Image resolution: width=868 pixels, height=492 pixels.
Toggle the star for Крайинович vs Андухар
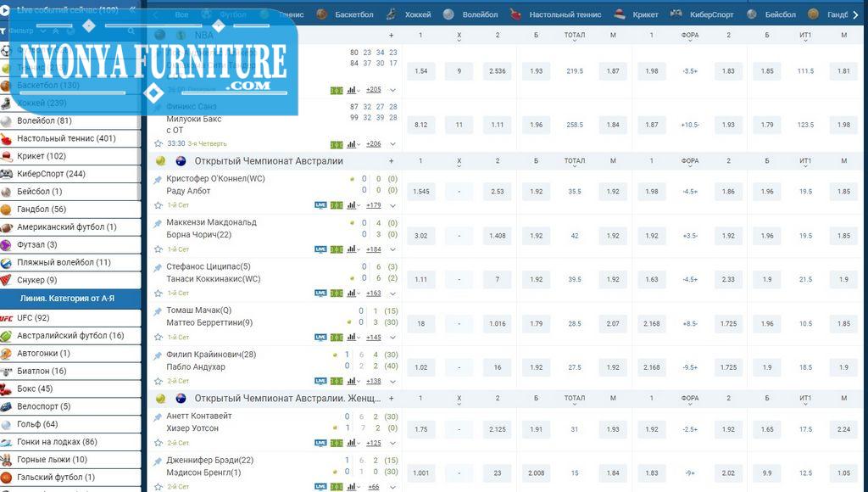pyautogui.click(x=159, y=381)
